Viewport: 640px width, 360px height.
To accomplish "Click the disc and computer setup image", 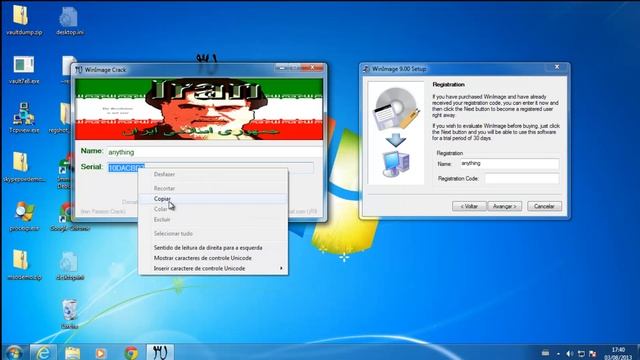I will pos(396,132).
